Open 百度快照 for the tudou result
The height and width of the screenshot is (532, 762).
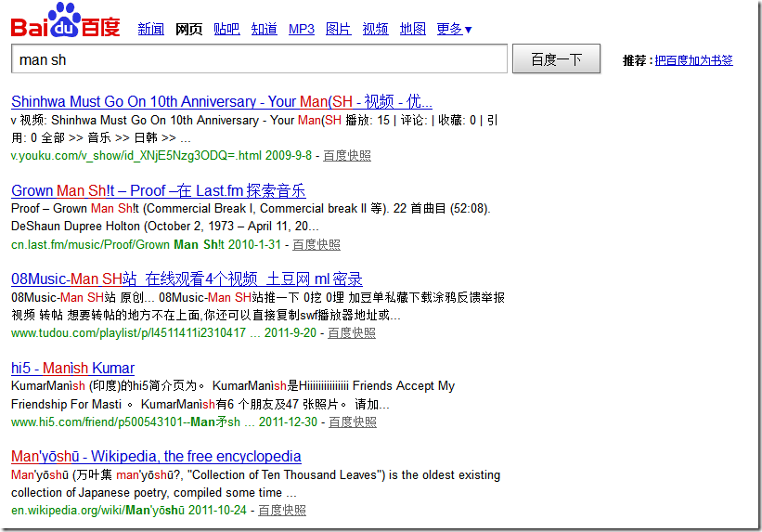(x=352, y=333)
